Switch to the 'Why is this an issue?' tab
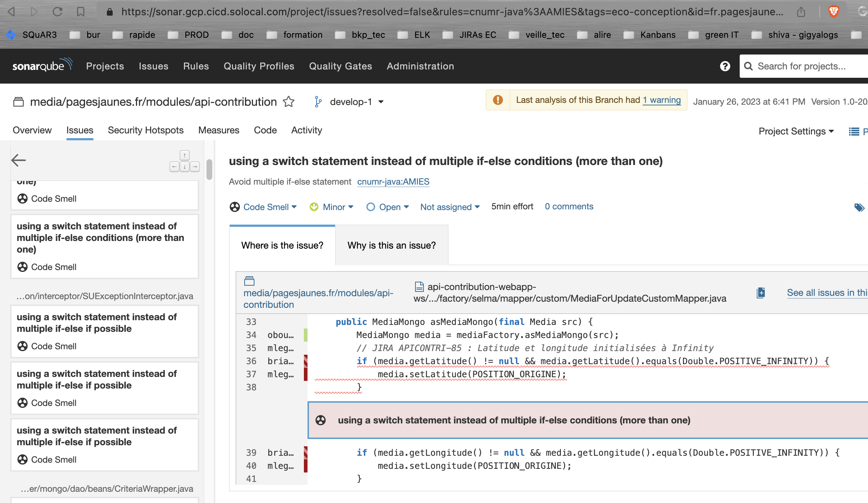This screenshot has width=868, height=503. pyautogui.click(x=391, y=245)
